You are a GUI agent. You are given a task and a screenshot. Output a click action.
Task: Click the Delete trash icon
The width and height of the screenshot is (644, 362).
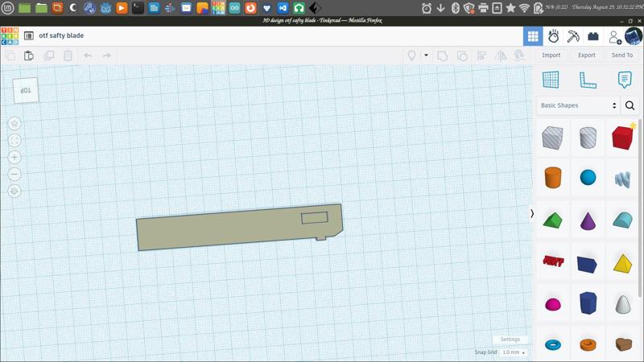pos(68,56)
